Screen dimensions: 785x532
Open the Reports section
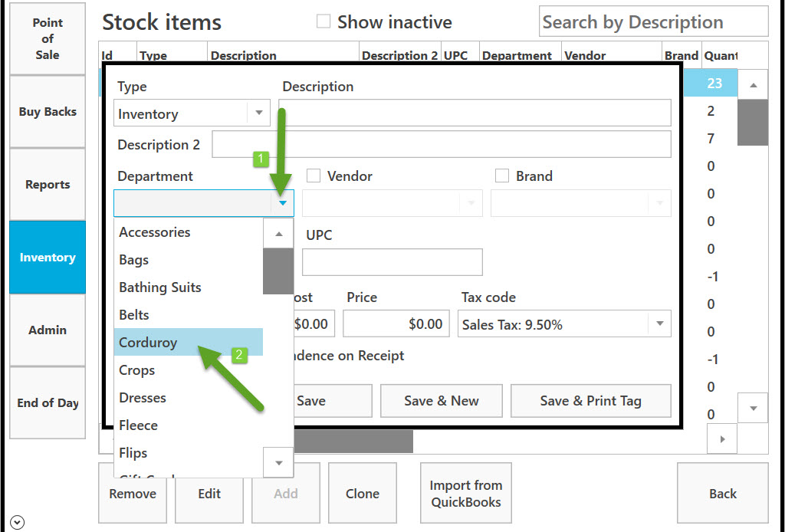(48, 184)
